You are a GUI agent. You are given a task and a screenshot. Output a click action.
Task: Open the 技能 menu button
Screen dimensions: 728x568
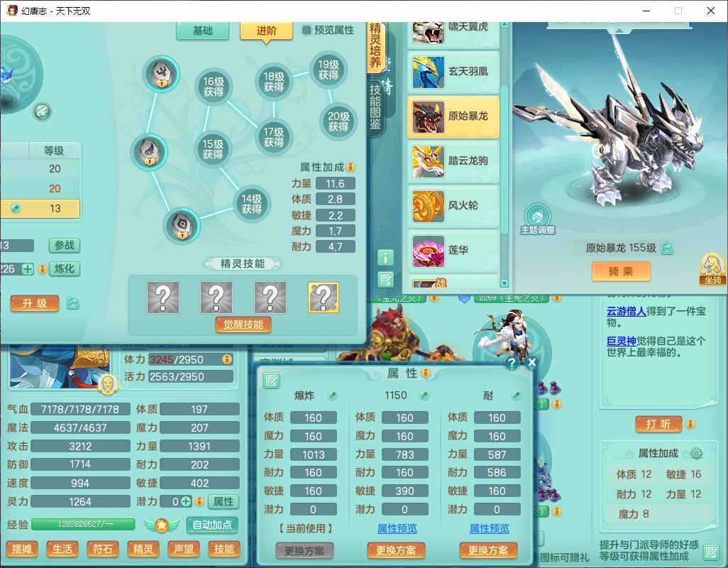click(x=224, y=549)
